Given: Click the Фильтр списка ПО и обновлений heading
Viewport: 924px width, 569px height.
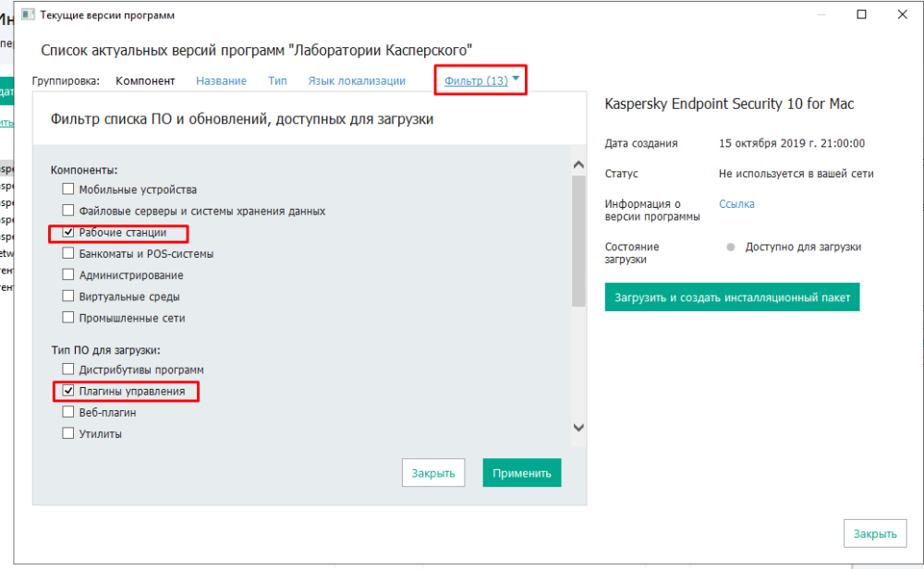Looking at the screenshot, I should [242, 119].
